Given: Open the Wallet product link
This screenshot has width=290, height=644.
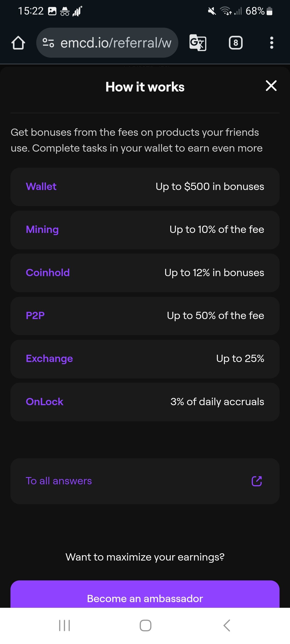Looking at the screenshot, I should 41,187.
